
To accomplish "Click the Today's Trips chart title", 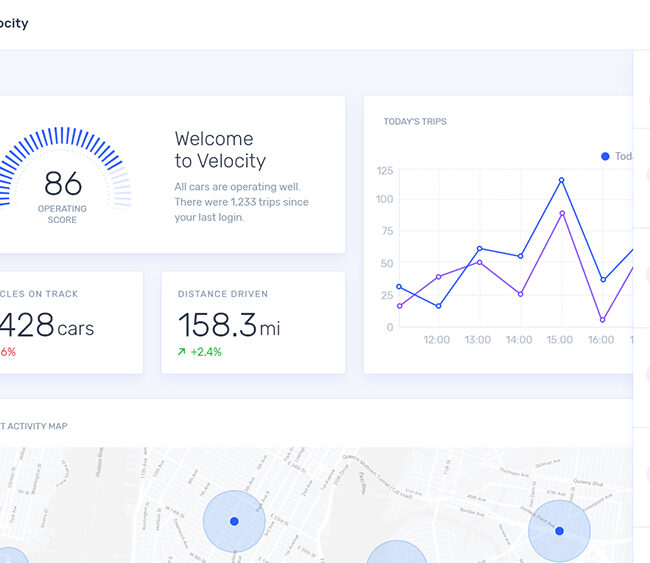I will coord(415,122).
